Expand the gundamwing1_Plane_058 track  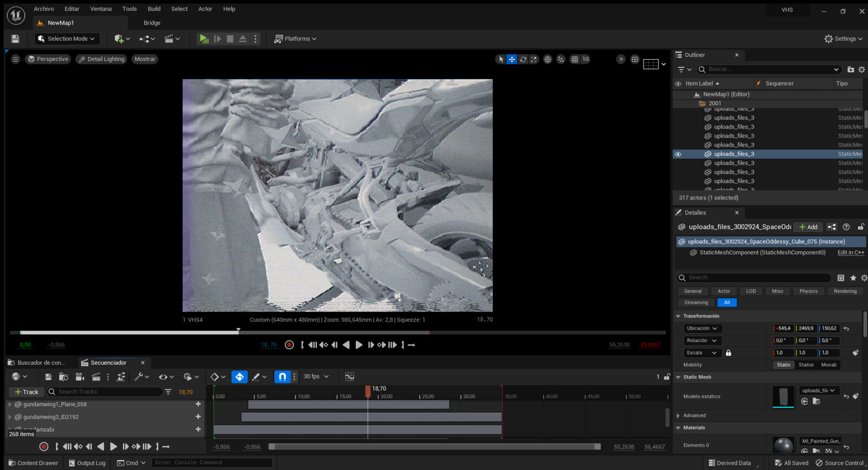[x=10, y=404]
